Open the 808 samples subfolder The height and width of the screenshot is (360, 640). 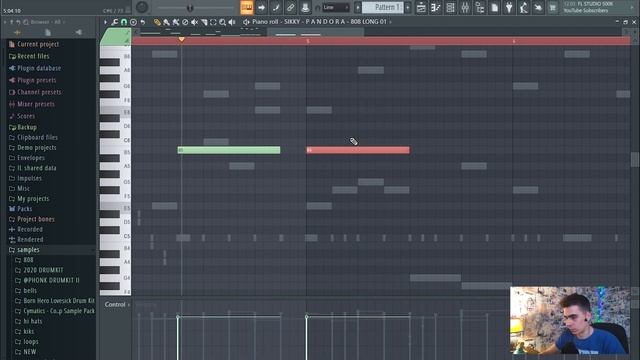tap(24, 260)
